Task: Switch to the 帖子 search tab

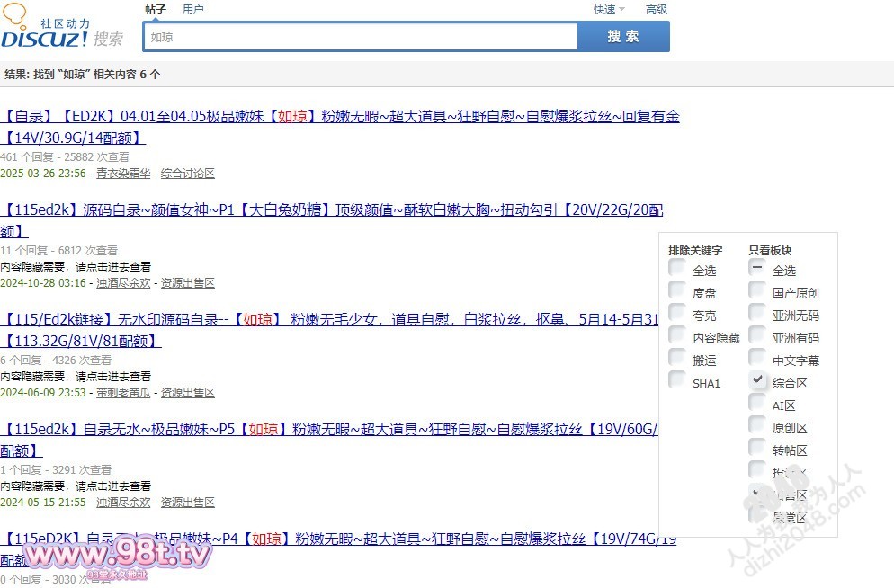Action: click(x=155, y=9)
